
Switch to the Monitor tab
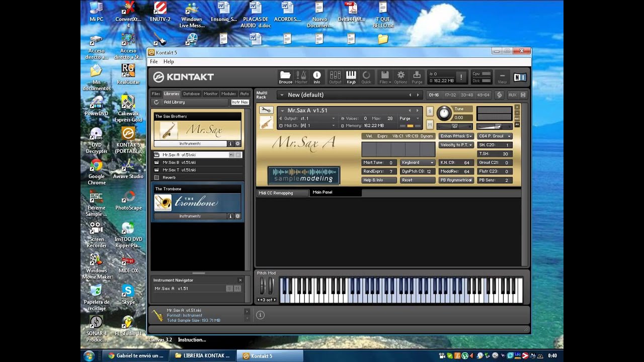(x=211, y=94)
